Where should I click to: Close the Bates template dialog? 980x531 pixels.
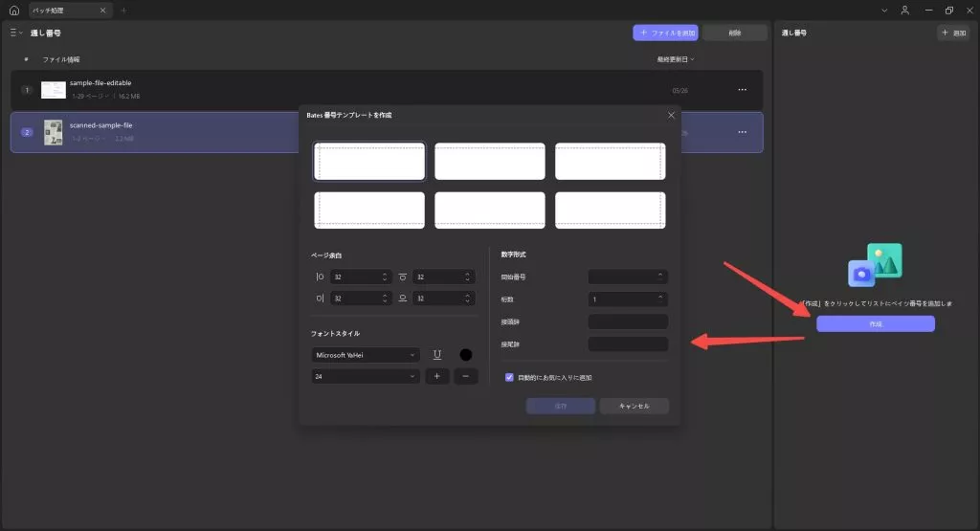671,115
